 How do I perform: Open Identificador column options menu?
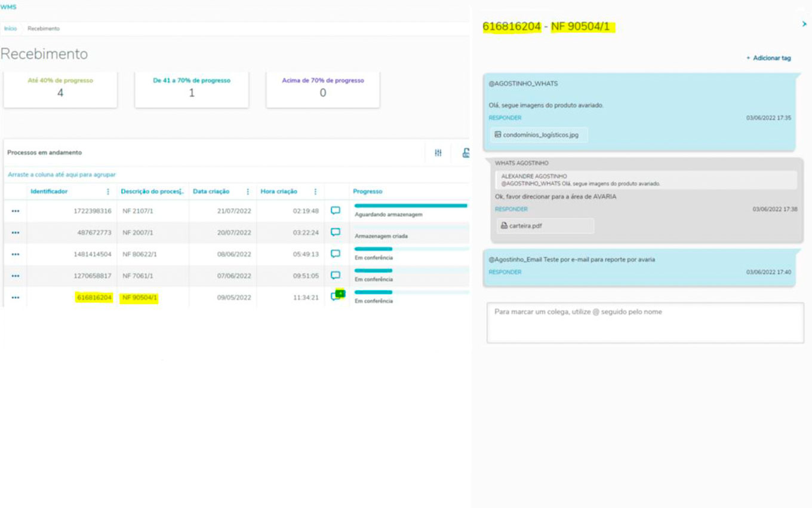click(x=108, y=192)
